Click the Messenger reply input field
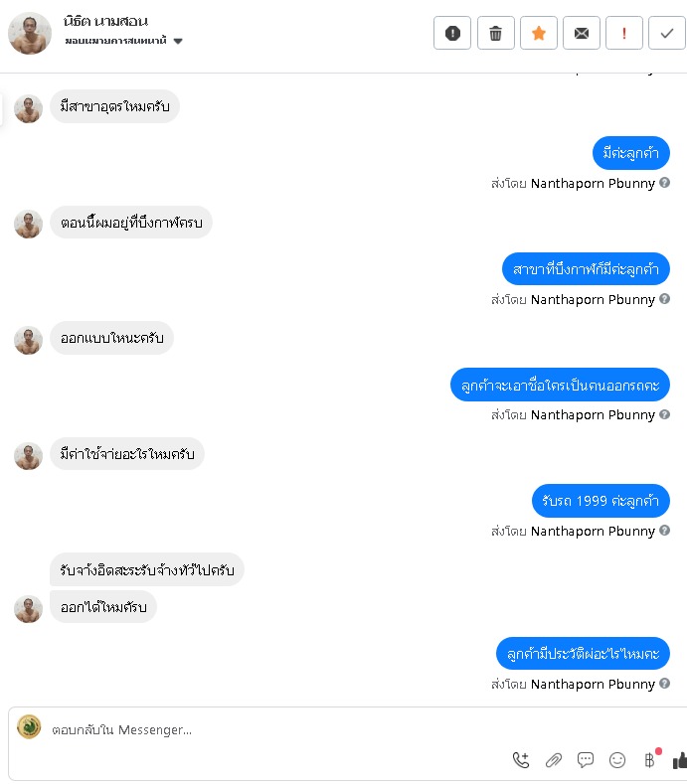This screenshot has width=687, height=784. (280, 729)
